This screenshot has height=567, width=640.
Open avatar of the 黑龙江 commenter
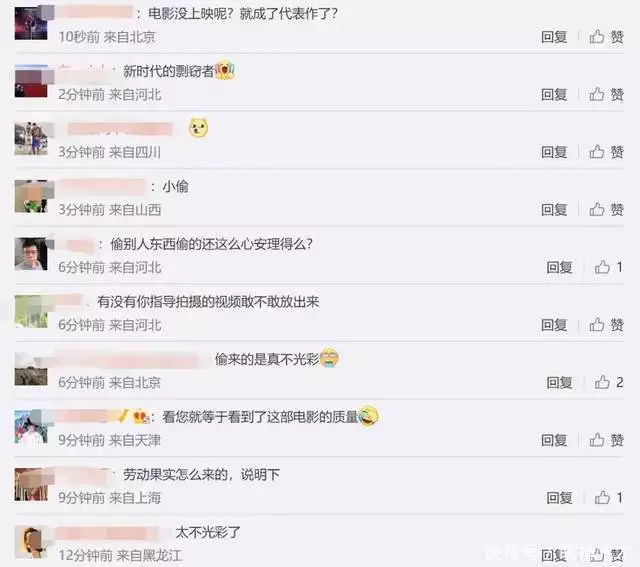(31, 542)
